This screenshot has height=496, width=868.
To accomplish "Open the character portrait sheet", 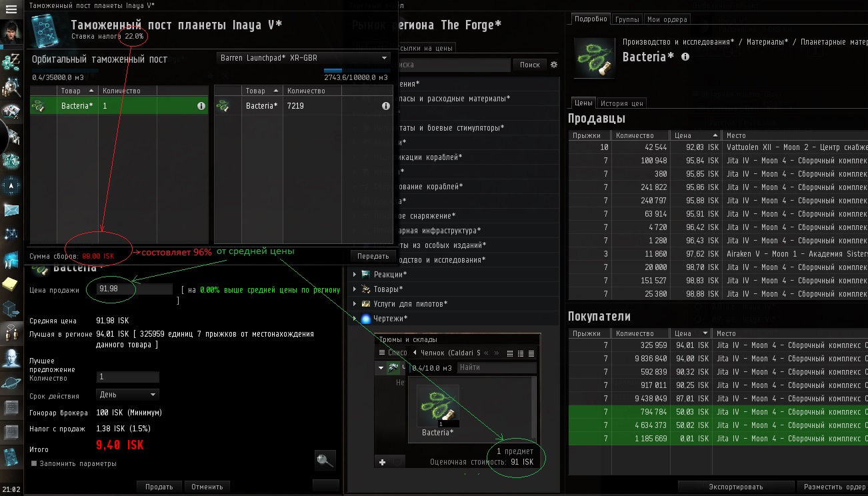I will pos(11,33).
